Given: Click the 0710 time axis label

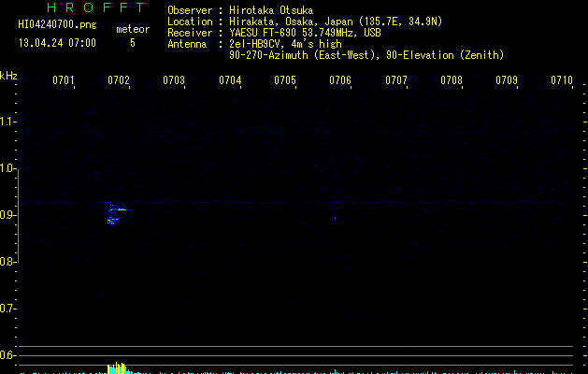Looking at the screenshot, I should 562,80.
